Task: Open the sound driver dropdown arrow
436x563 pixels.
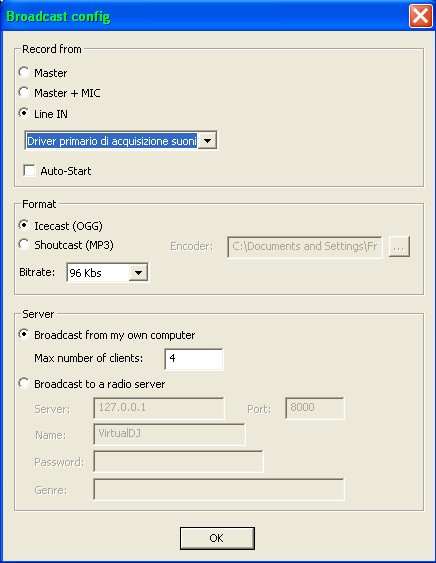Action: coord(207,140)
